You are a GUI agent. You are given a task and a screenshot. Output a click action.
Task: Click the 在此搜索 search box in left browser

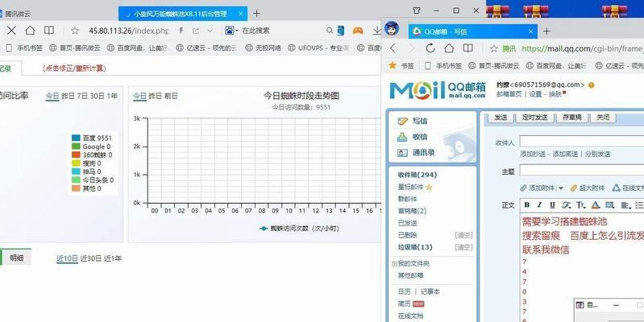pyautogui.click(x=281, y=31)
